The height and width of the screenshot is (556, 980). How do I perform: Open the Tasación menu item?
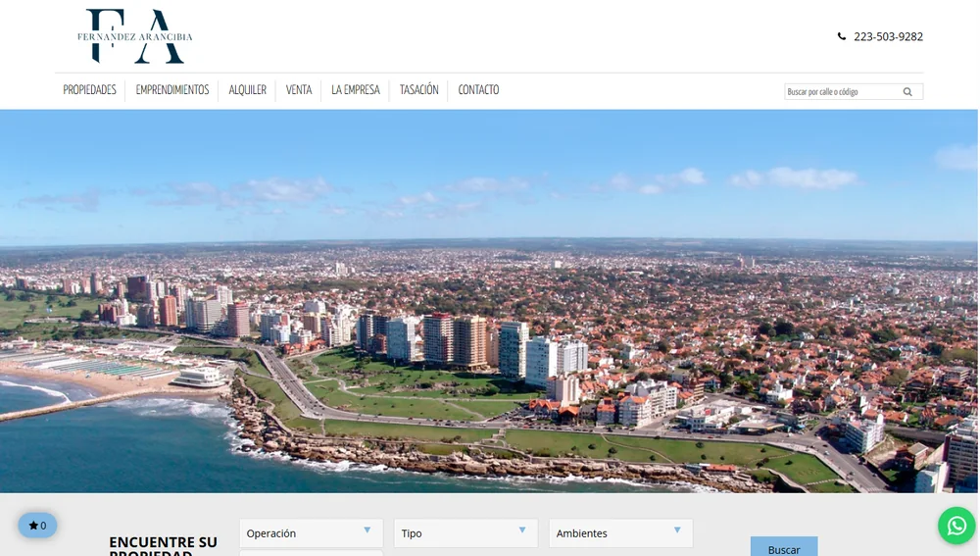pos(418,90)
